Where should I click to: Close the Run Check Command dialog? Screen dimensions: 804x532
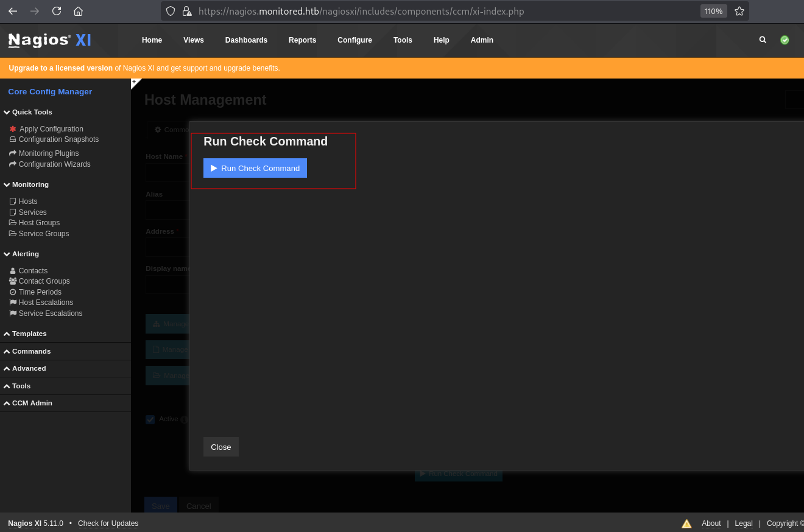coord(221,447)
